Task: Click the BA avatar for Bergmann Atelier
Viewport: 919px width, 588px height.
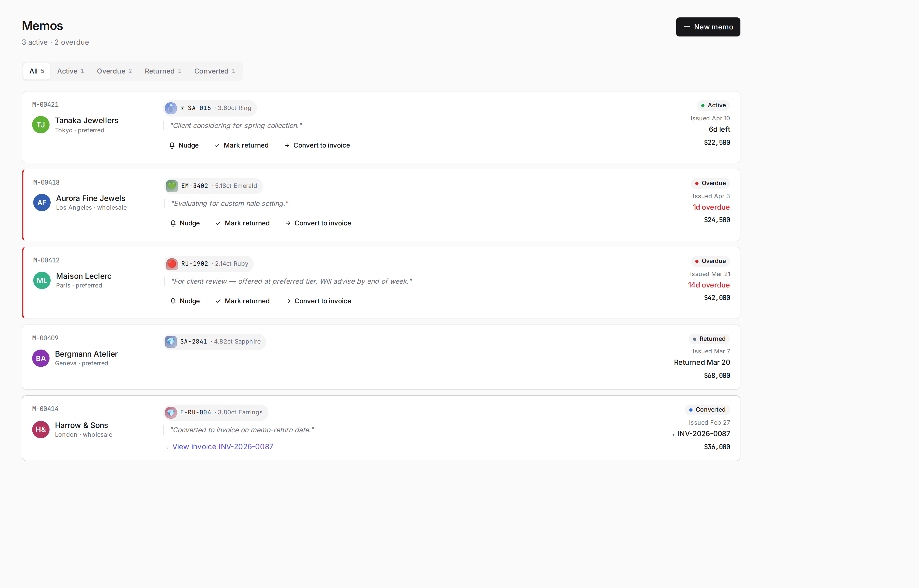Action: point(41,359)
